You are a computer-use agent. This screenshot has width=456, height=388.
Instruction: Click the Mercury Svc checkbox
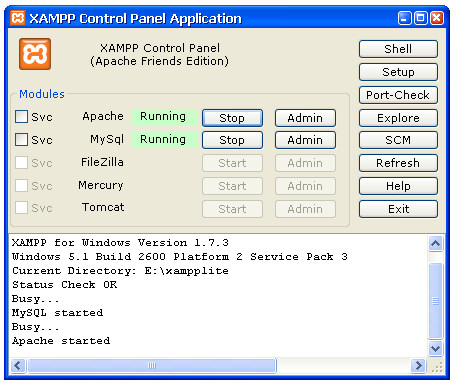coord(21,185)
